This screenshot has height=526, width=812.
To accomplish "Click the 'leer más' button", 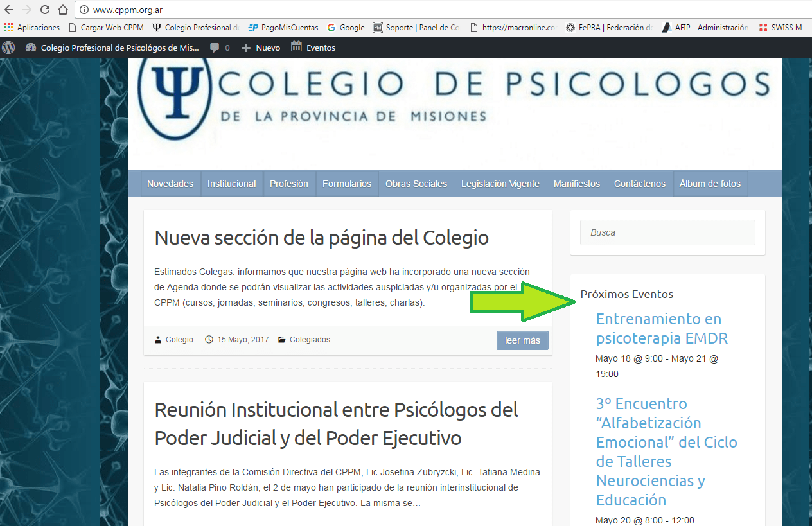I will pyautogui.click(x=522, y=340).
